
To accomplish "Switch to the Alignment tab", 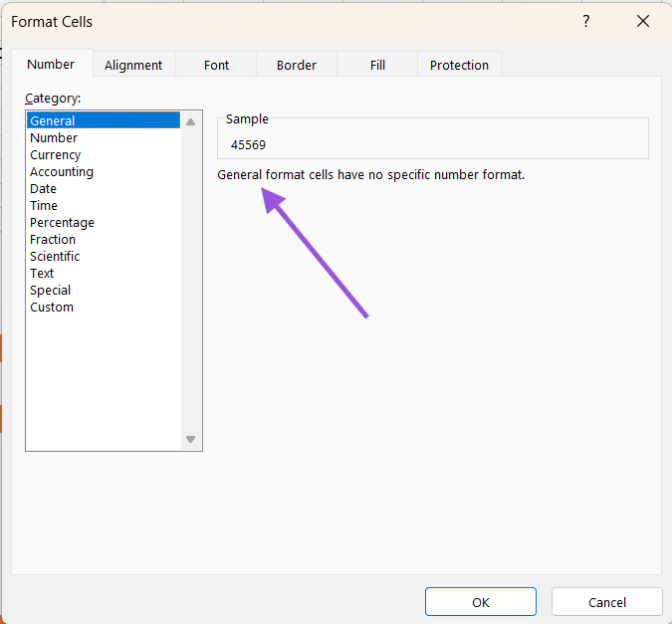I will (133, 65).
